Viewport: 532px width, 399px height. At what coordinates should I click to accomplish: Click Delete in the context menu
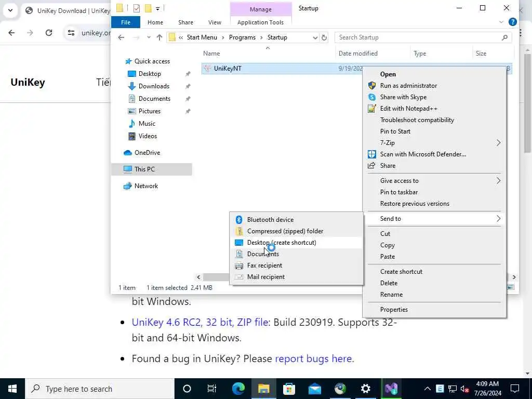tap(434, 283)
